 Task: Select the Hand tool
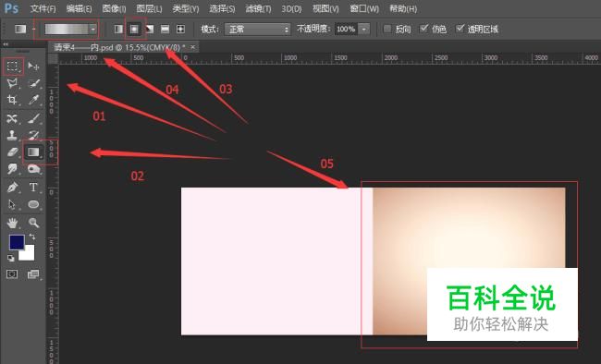tap(12, 223)
